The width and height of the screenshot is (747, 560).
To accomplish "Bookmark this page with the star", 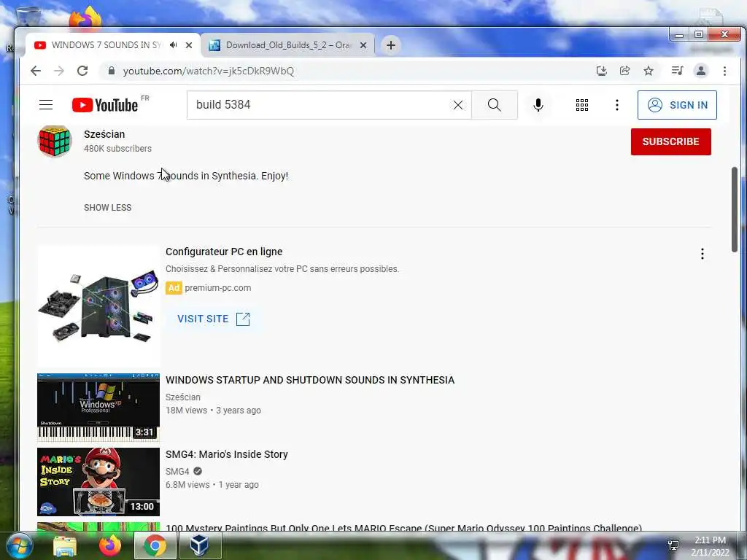I will point(649,71).
